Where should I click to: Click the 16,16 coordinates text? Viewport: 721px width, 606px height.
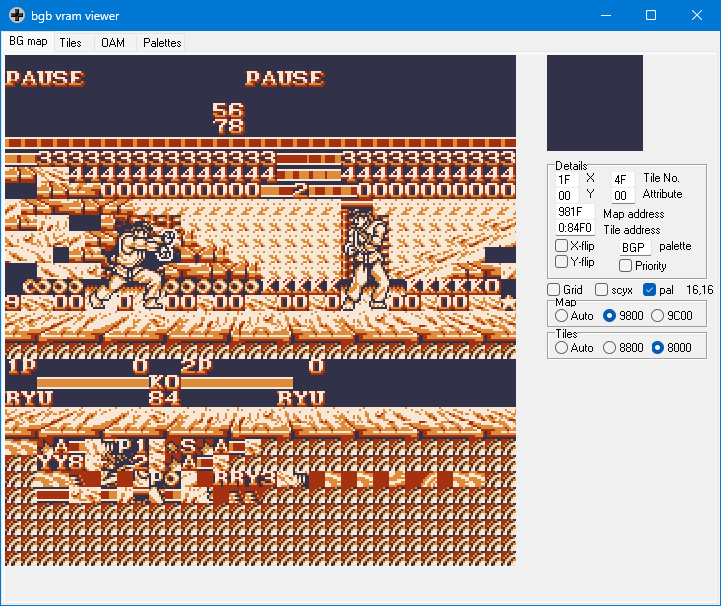coord(699,290)
